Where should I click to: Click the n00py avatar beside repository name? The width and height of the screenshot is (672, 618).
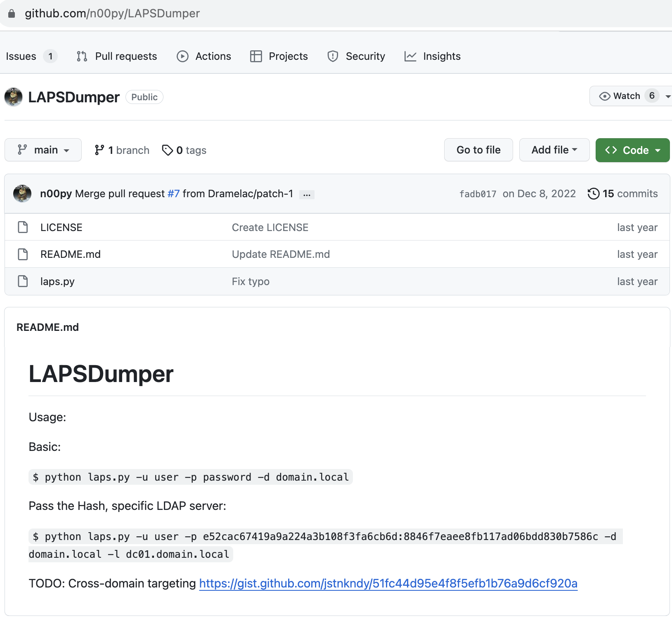[x=14, y=97]
